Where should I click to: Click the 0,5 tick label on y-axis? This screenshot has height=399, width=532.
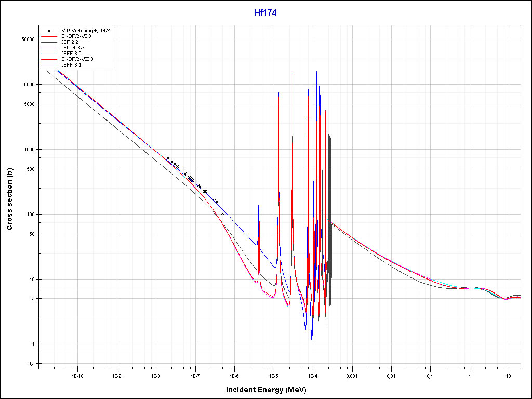point(30,364)
